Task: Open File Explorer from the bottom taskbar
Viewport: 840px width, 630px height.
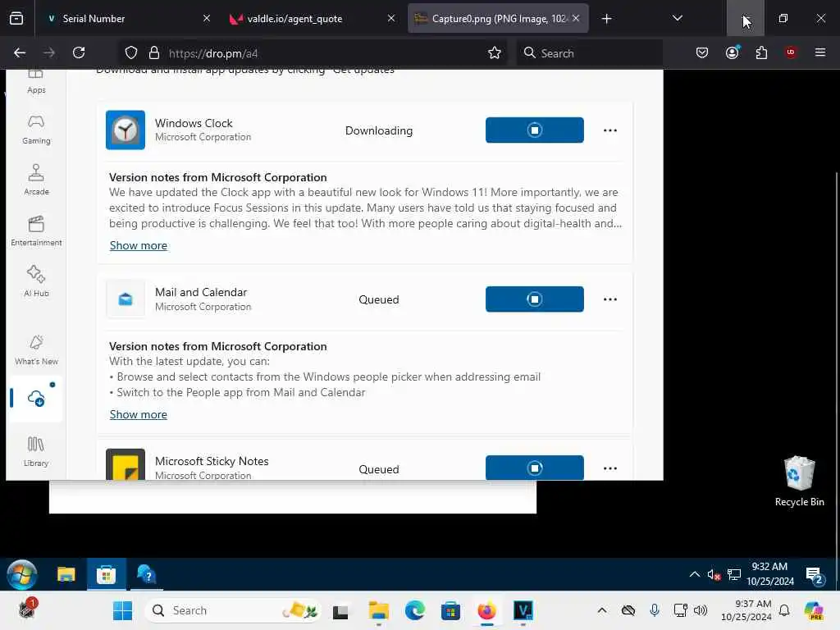Action: click(379, 610)
